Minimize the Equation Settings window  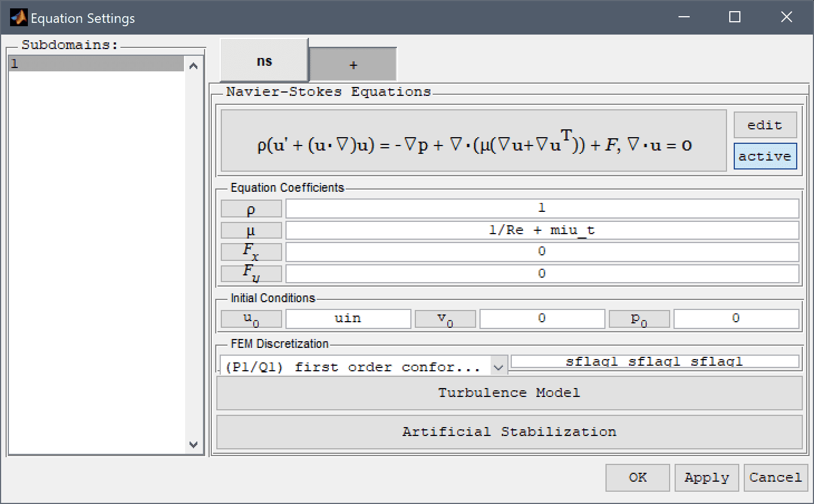(x=684, y=17)
